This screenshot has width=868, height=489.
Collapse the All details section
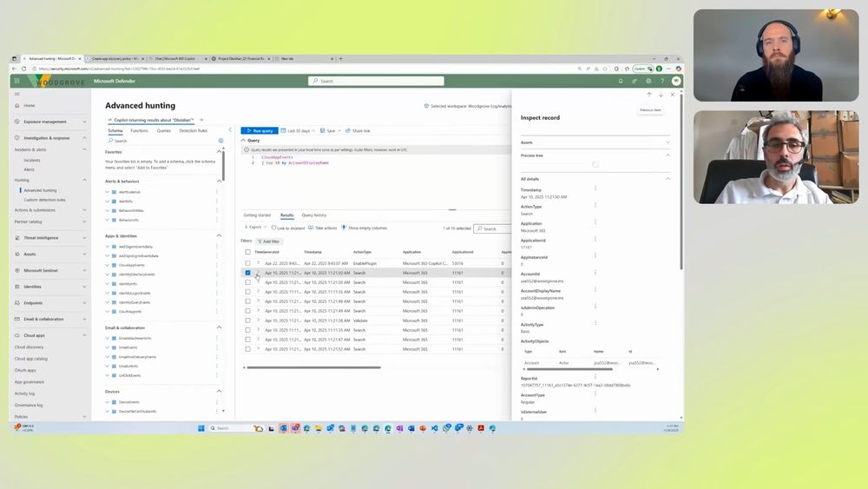pyautogui.click(x=668, y=179)
